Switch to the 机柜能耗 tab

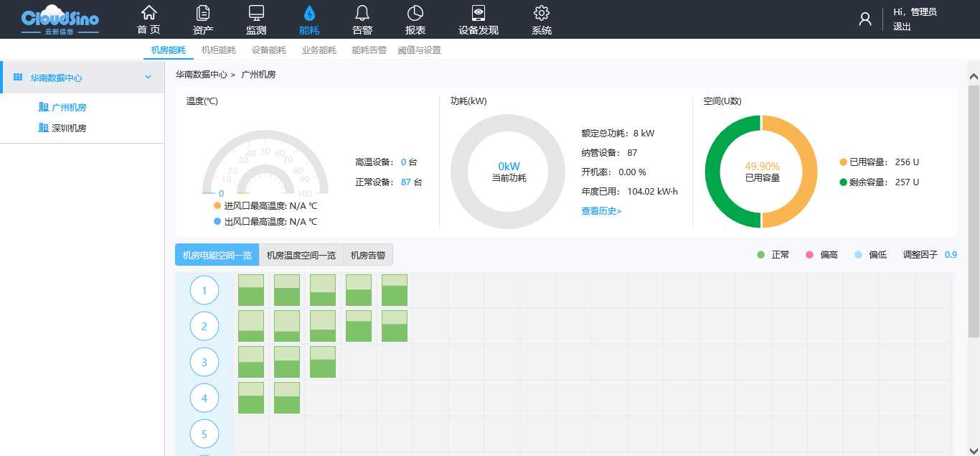click(219, 50)
